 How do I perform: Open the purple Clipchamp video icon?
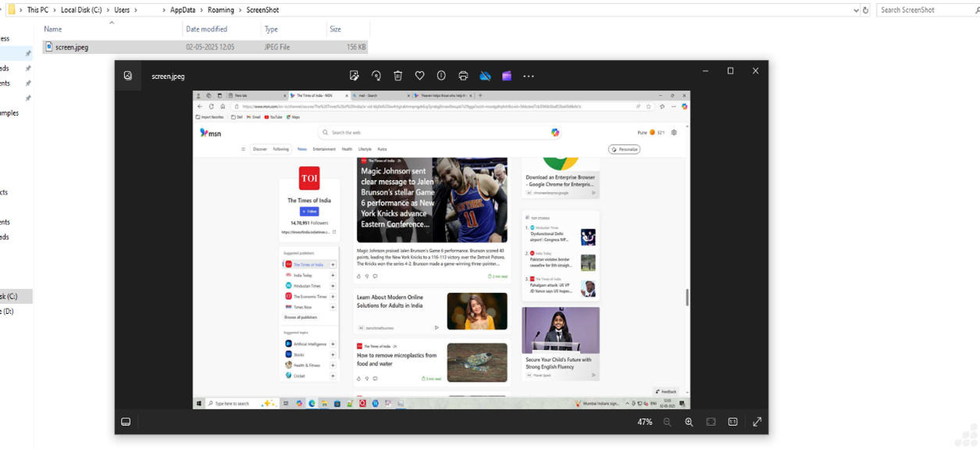[x=507, y=76]
